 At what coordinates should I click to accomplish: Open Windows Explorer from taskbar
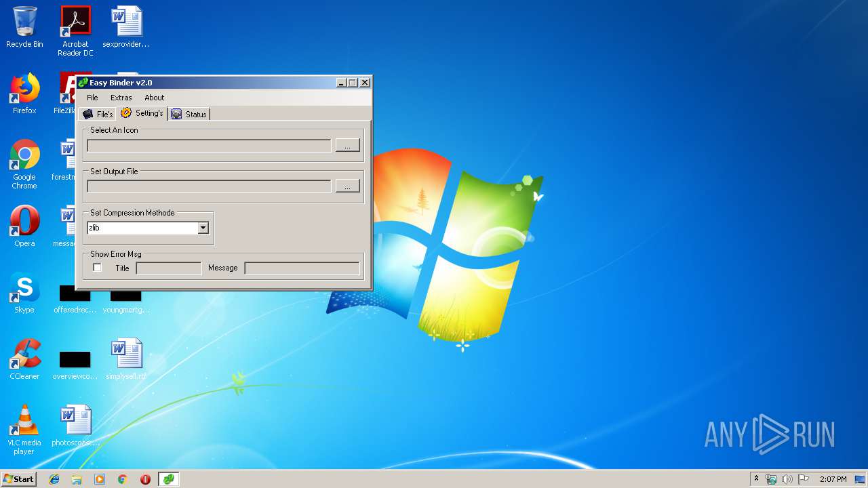[77, 479]
